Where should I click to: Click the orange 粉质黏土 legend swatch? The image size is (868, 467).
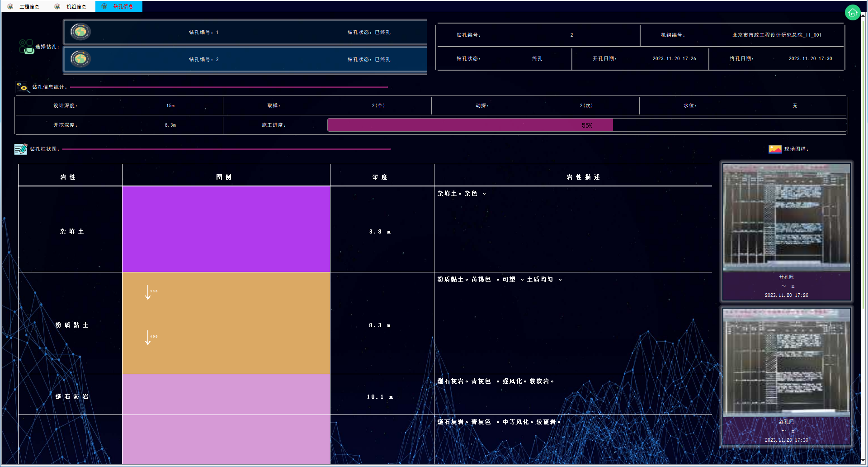tap(226, 323)
